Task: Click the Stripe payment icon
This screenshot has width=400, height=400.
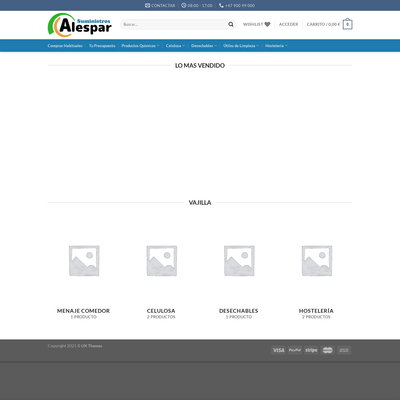Action: coord(311,350)
